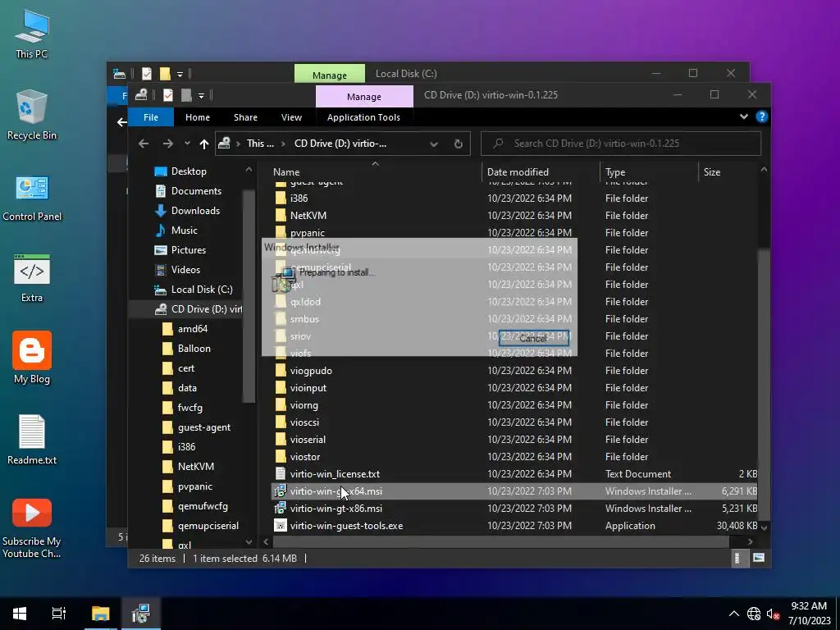The height and width of the screenshot is (630, 840).
Task: Open Task View on the taskbar
Action: pyautogui.click(x=59, y=614)
